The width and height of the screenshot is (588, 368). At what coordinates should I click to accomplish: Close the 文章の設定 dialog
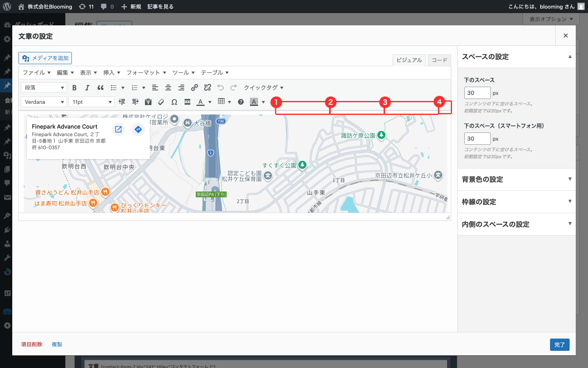566,36
